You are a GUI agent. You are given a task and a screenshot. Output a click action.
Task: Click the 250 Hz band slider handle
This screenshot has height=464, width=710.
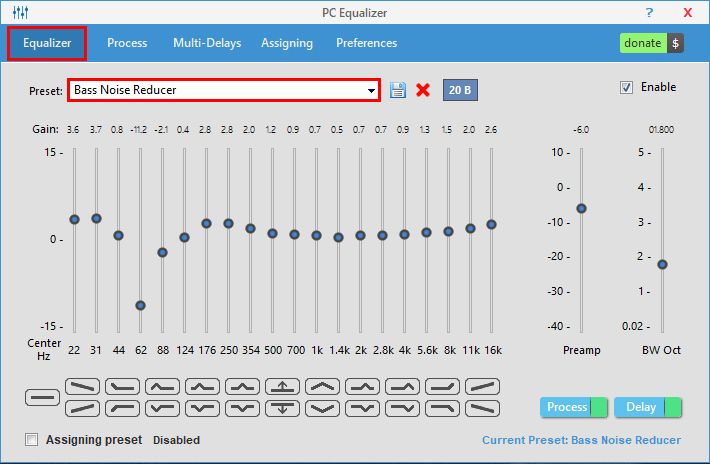pos(229,224)
